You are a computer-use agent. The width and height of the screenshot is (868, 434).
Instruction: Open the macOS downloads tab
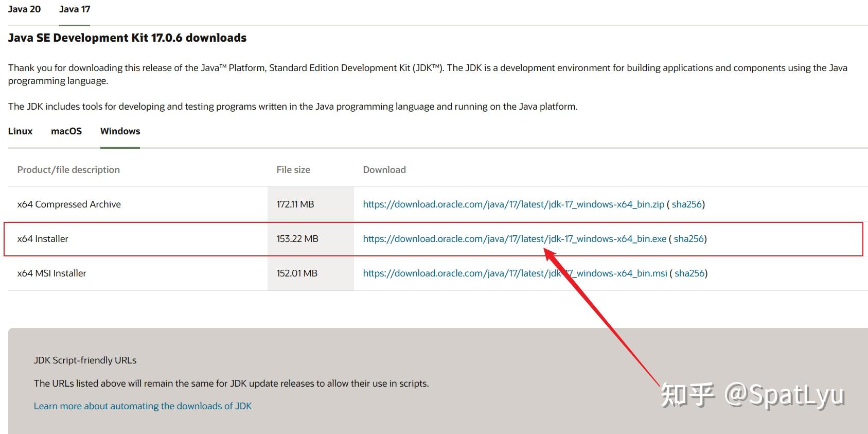(66, 131)
